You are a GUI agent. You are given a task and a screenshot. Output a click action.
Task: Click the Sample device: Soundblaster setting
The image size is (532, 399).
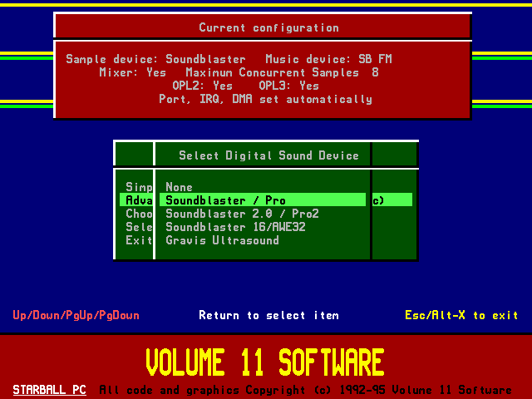tap(155, 59)
